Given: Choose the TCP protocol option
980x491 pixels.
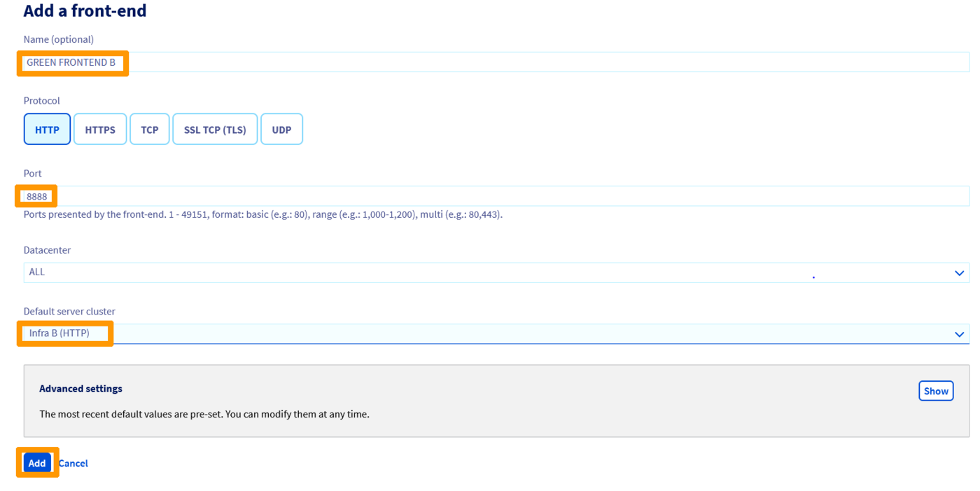Looking at the screenshot, I should (149, 129).
